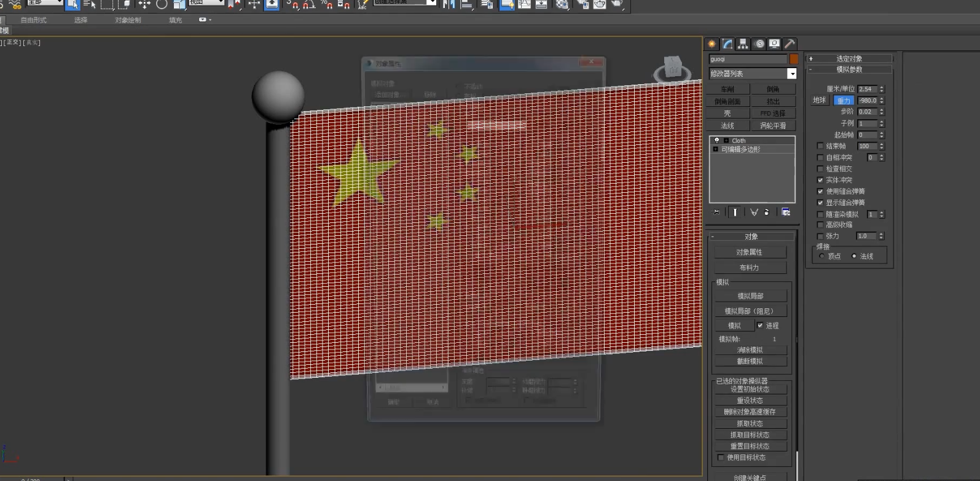Click the 对象属性 button
Viewport: 980px width, 481px height.
pyautogui.click(x=750, y=252)
